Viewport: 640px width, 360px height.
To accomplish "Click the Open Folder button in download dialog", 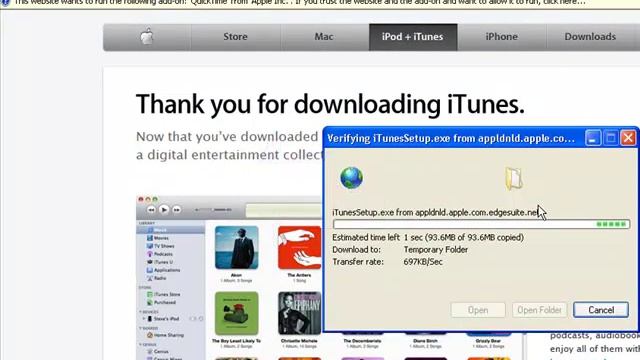I will click(539, 310).
